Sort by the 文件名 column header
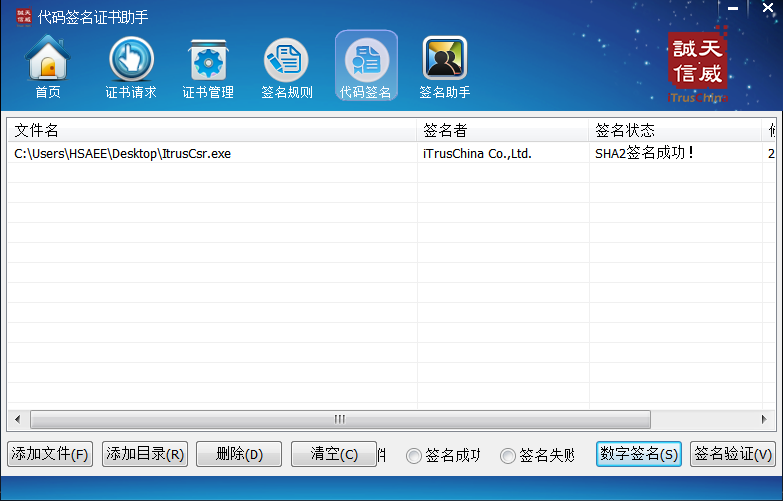Image resolution: width=783 pixels, height=501 pixels. pos(212,130)
